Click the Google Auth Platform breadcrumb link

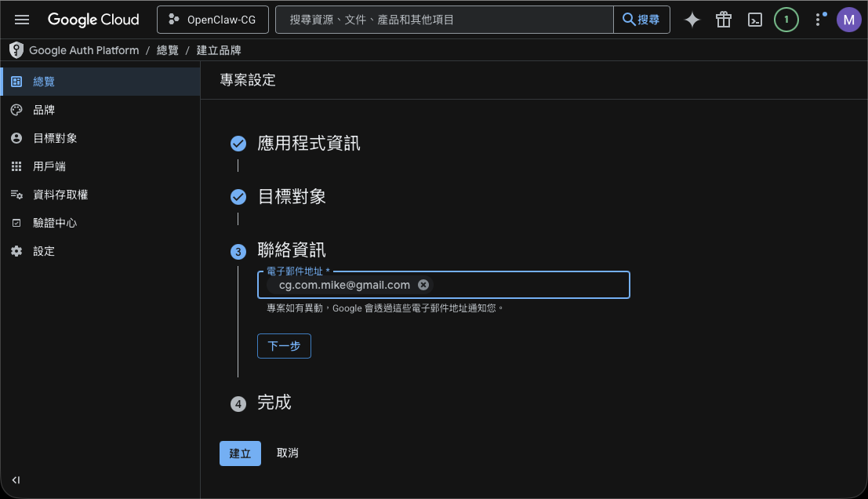(84, 50)
